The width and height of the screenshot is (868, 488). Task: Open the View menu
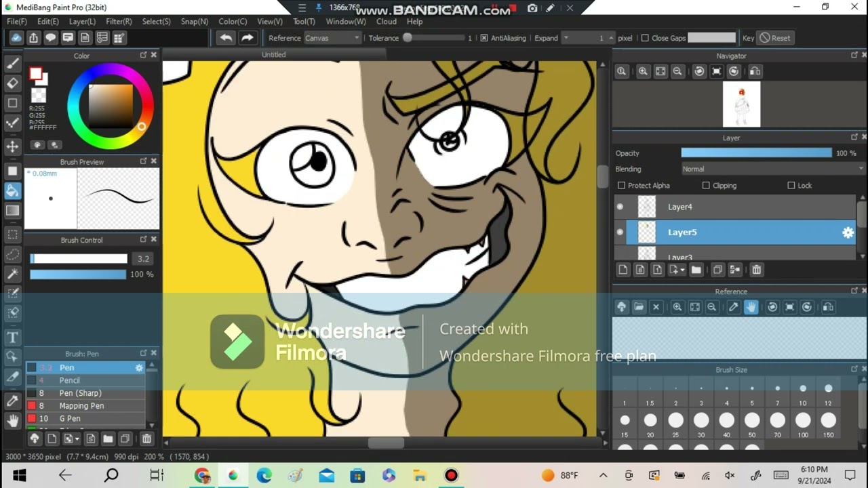(x=270, y=22)
